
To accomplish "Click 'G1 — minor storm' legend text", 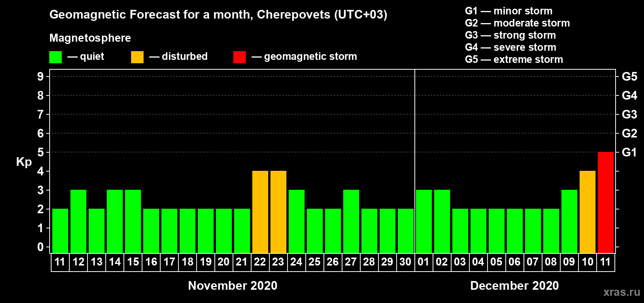I will pyautogui.click(x=509, y=11).
